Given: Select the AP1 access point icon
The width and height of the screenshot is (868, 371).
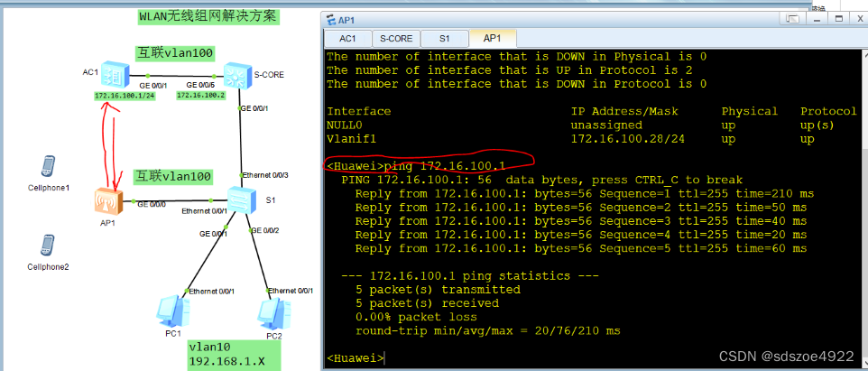Looking at the screenshot, I should click(108, 203).
